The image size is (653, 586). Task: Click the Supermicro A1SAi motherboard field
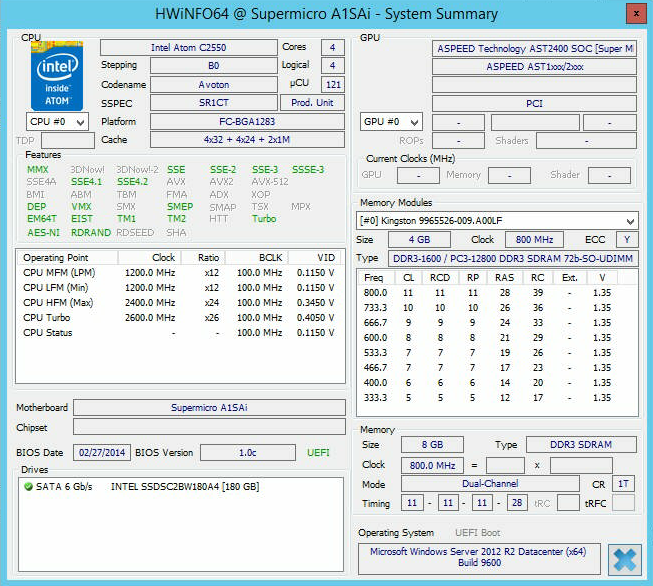[209, 407]
